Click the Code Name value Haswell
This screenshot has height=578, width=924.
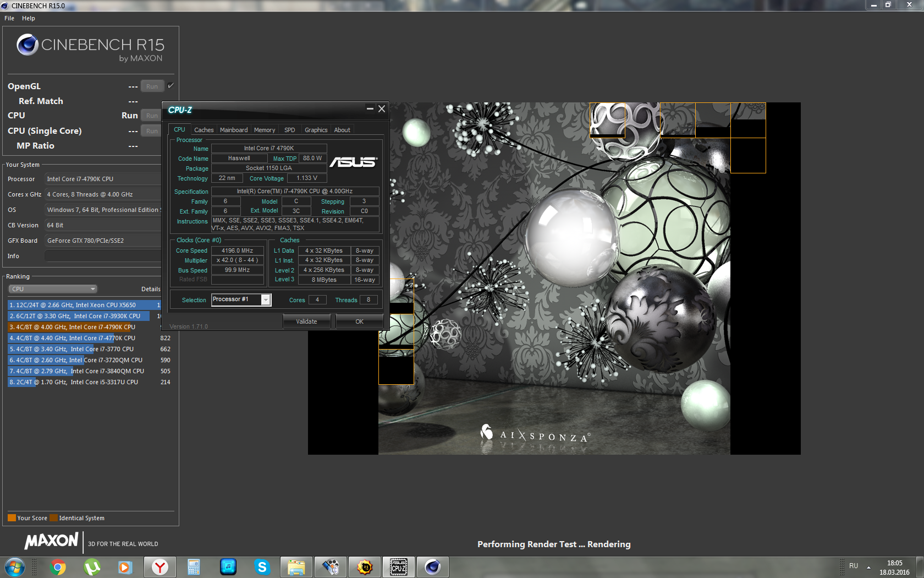click(x=239, y=159)
